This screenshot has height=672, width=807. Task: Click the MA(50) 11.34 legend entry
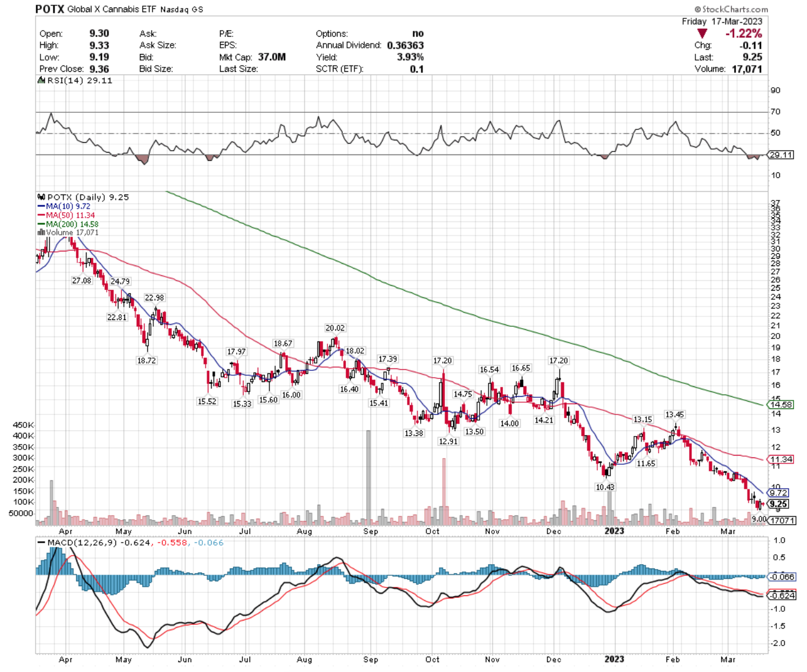(66, 215)
